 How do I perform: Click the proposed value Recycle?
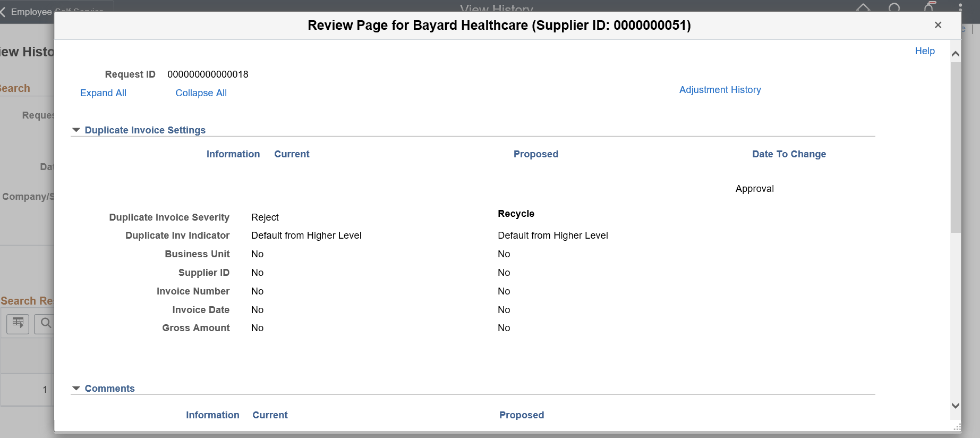click(516, 214)
